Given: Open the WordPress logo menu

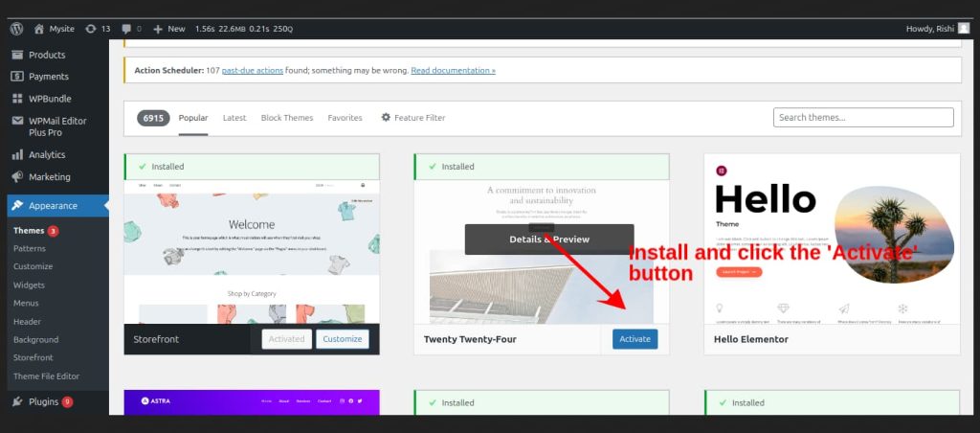Looking at the screenshot, I should [17, 29].
